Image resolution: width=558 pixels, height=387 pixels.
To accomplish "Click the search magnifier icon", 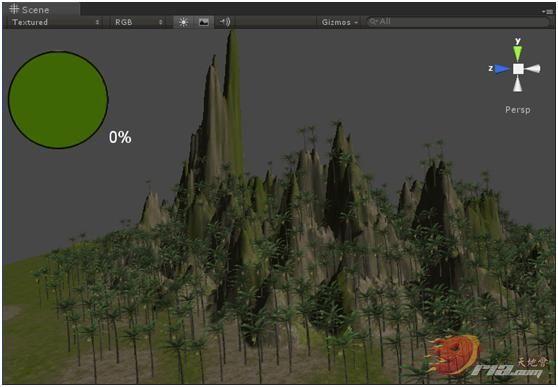I will tap(373, 22).
